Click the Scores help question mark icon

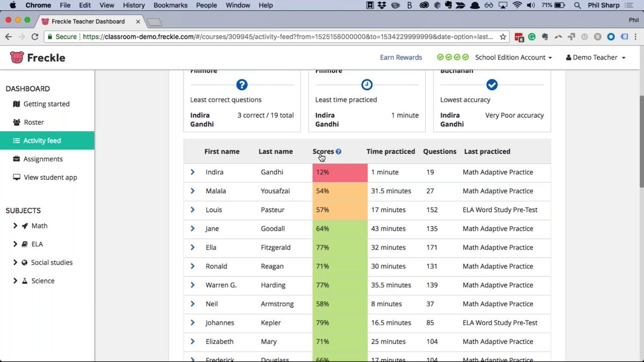tap(339, 152)
